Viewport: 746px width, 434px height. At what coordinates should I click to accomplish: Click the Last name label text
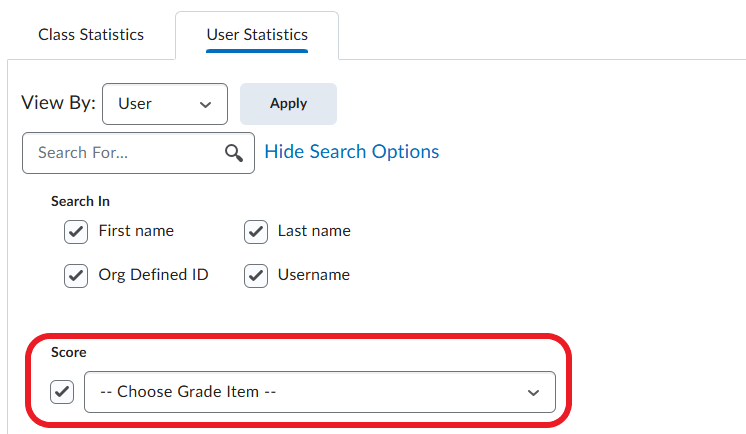click(x=314, y=231)
